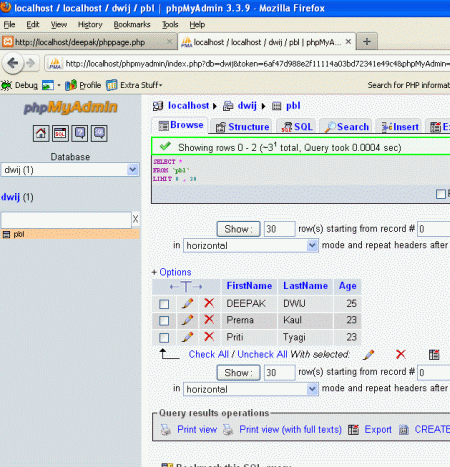450x467 pixels.
Task: Open the dwij (1) database dropdown
Action: 70,170
